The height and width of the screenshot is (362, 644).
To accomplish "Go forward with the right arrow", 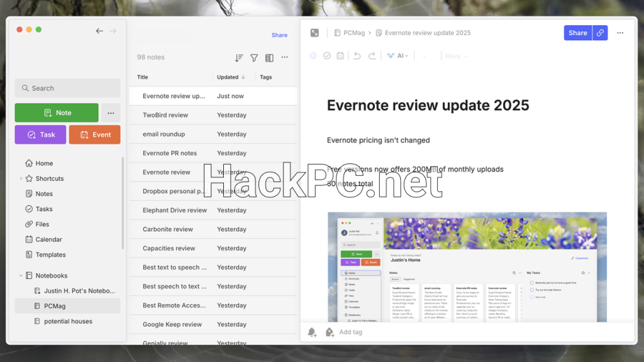I will pyautogui.click(x=113, y=31).
